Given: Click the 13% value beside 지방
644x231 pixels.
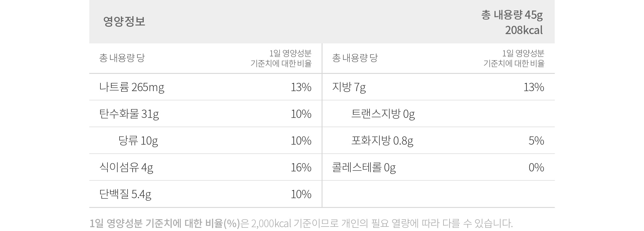Looking at the screenshot, I should (x=534, y=87).
